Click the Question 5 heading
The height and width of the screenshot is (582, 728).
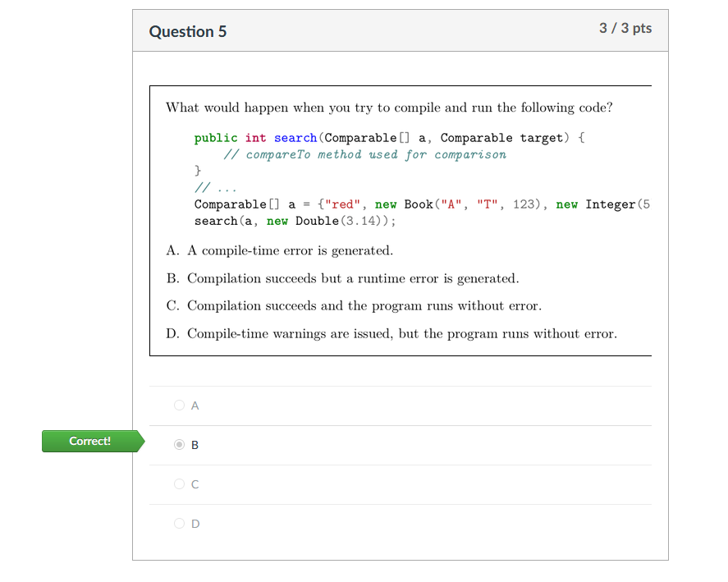coord(188,31)
